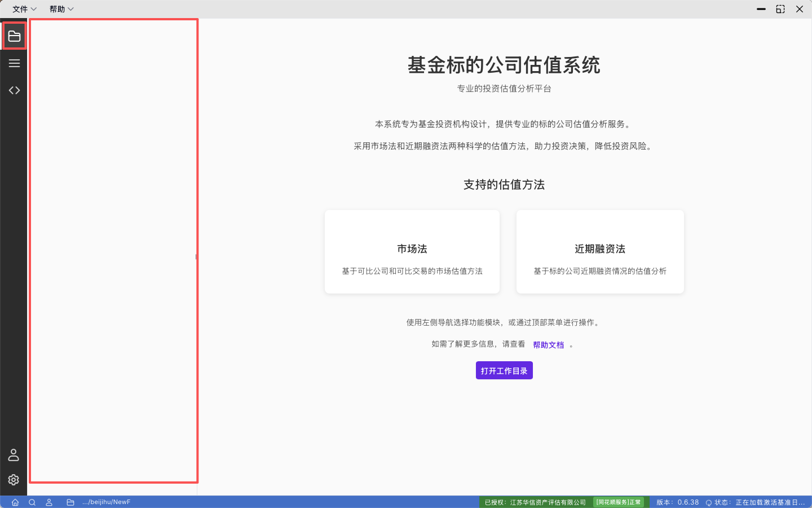The height and width of the screenshot is (508, 812).
Task: Click the 支持的估值方法 heading
Action: tap(504, 185)
